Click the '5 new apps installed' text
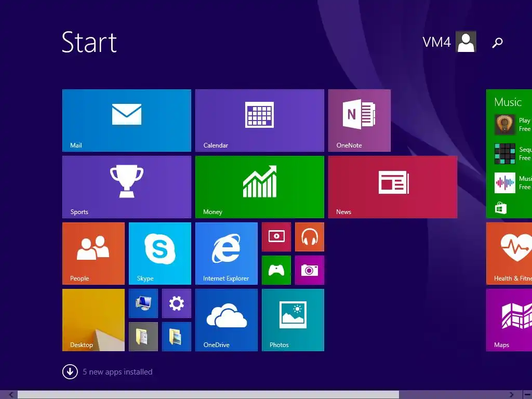 [x=117, y=372]
